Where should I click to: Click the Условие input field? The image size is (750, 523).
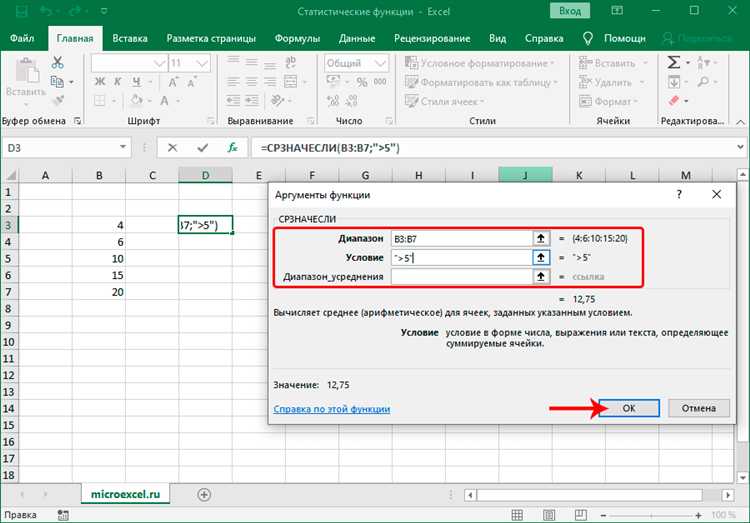462,257
